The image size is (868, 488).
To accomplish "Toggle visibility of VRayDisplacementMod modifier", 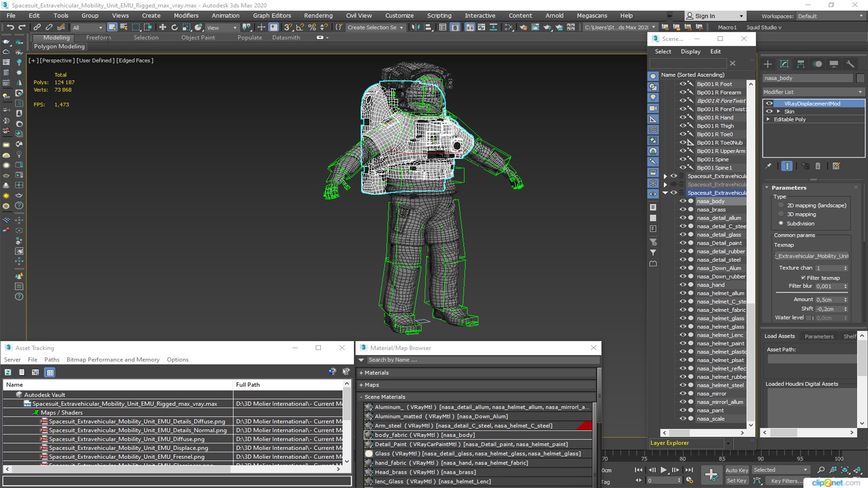I will click(x=769, y=103).
